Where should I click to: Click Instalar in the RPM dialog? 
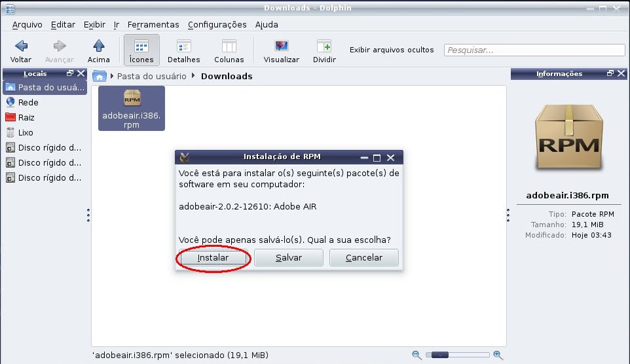(x=213, y=257)
